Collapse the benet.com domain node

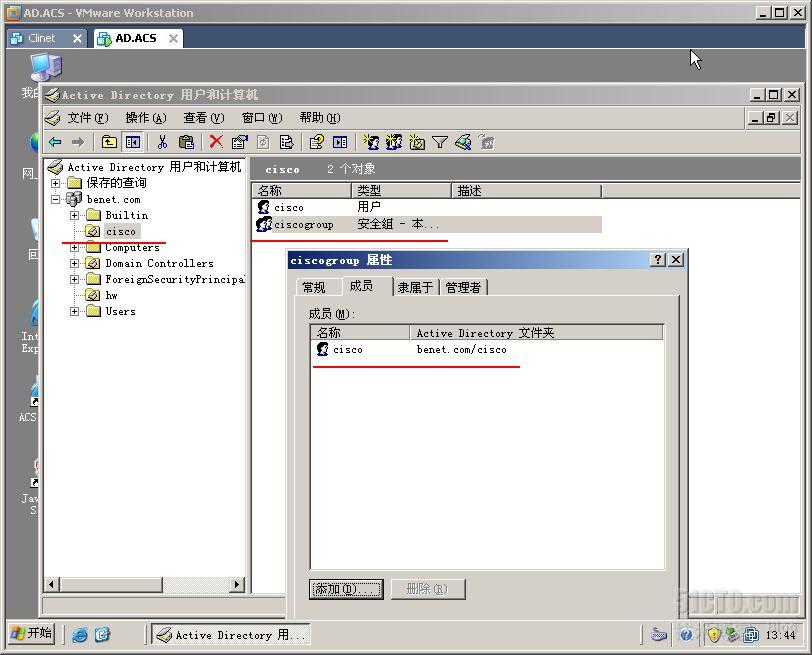(x=55, y=199)
